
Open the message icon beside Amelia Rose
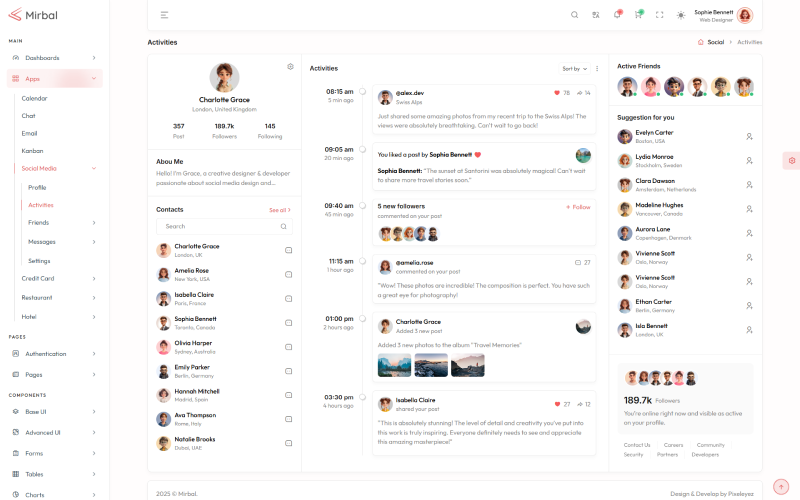(288, 271)
